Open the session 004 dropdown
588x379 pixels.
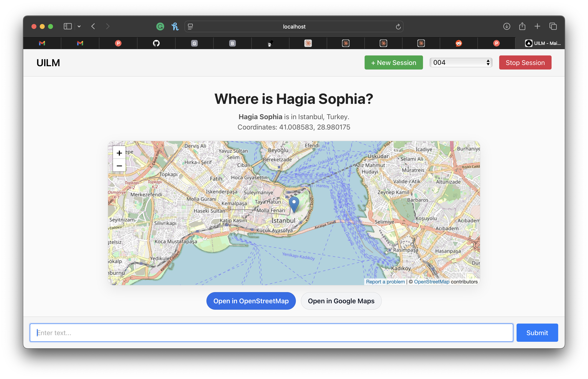[x=461, y=62]
